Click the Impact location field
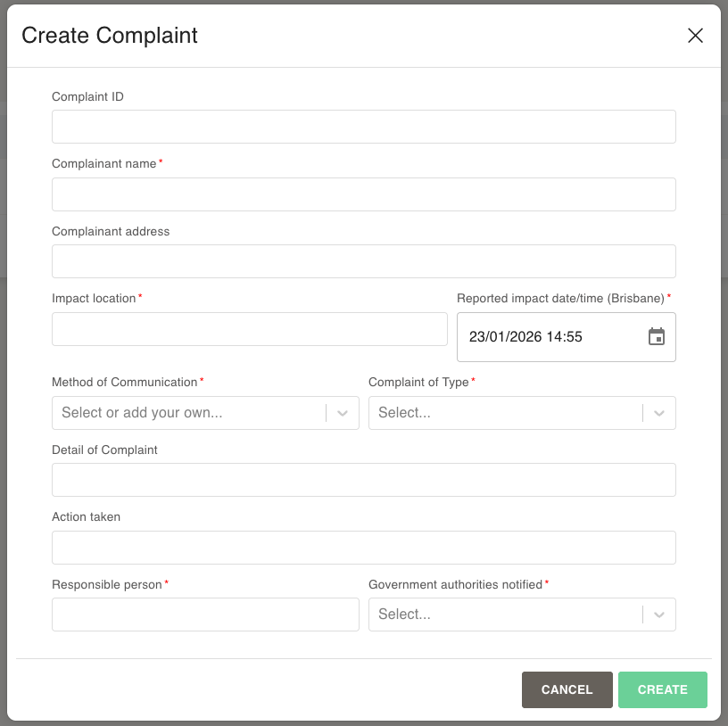 (249, 329)
